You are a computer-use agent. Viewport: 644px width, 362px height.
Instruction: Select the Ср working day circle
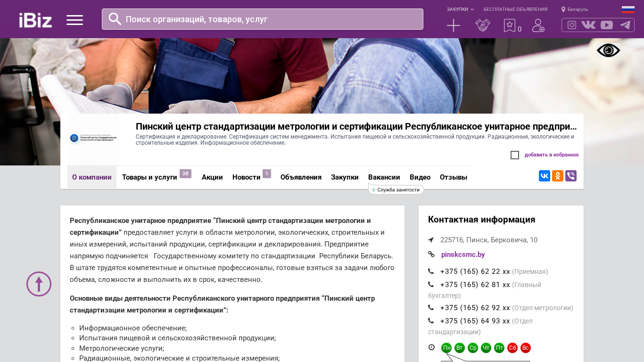pos(473,348)
